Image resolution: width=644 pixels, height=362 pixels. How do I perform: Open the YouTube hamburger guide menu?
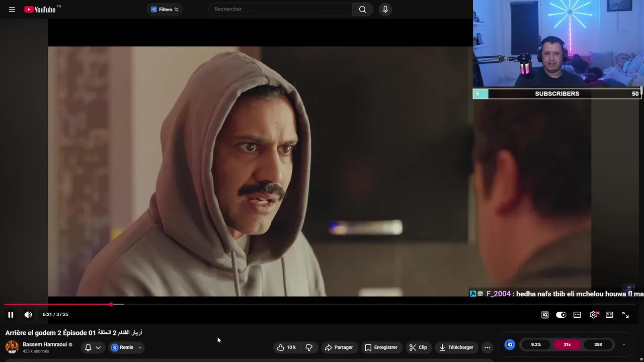(x=12, y=9)
